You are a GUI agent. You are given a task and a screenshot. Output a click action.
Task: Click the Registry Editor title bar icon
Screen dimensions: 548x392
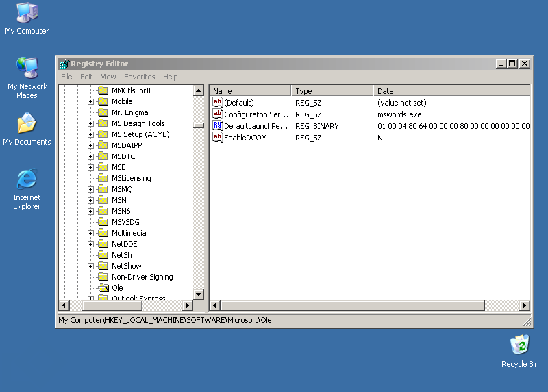(x=64, y=64)
